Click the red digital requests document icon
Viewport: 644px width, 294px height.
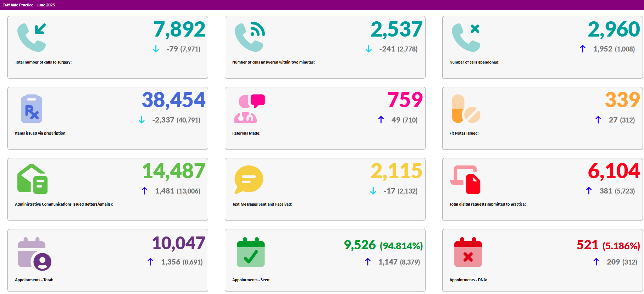pyautogui.click(x=465, y=180)
